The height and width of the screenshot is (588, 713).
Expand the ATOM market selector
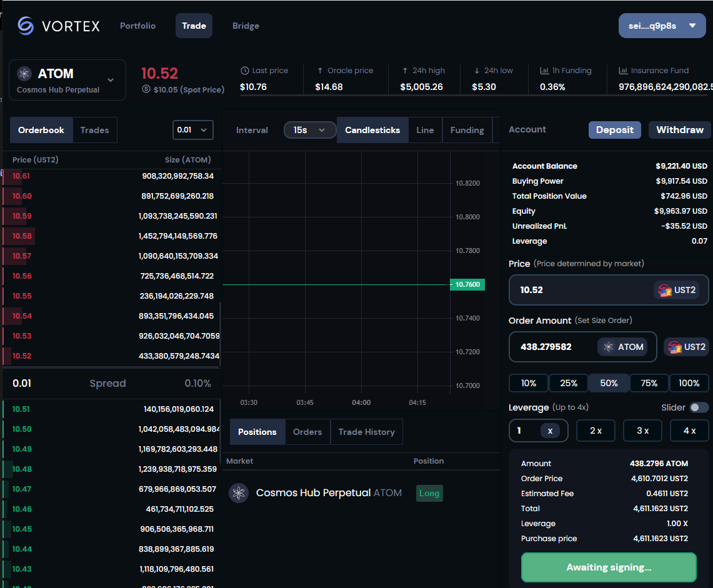67,80
